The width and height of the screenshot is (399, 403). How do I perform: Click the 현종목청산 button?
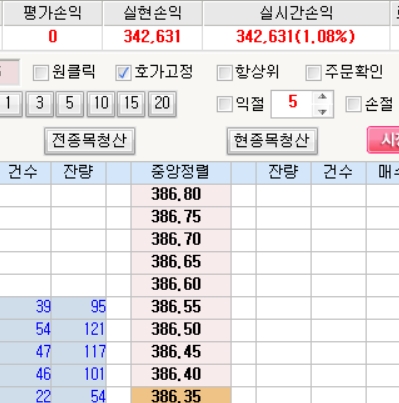tap(272, 141)
